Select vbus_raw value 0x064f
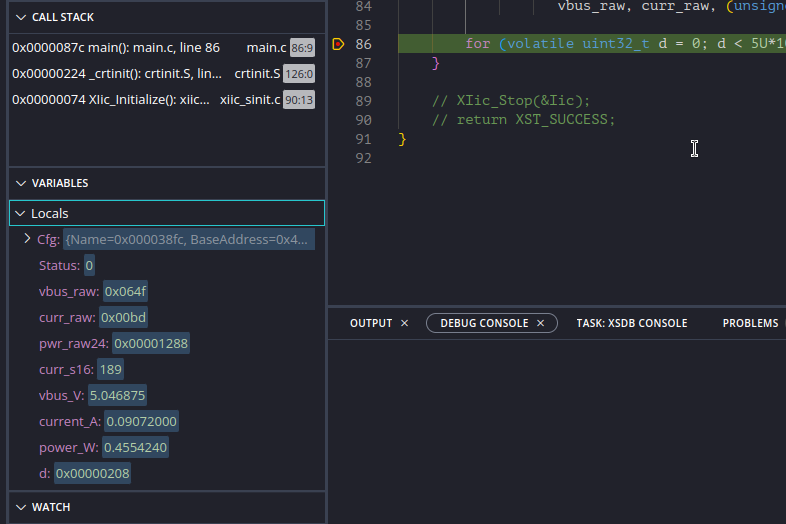This screenshot has height=524, width=786. (x=125, y=291)
